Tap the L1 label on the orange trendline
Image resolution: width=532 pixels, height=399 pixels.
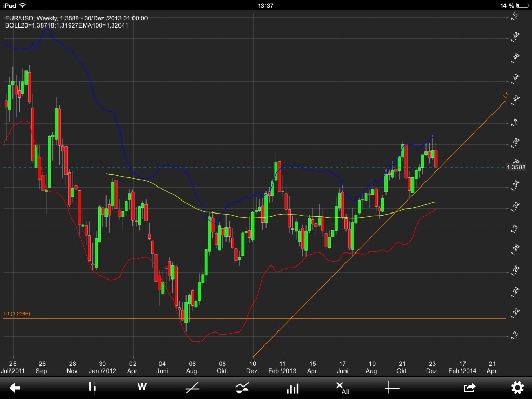[504, 96]
